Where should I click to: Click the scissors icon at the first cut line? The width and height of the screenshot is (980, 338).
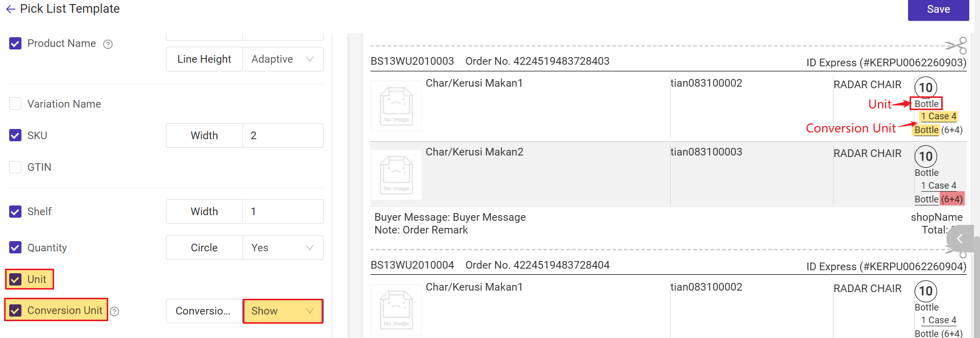click(956, 45)
